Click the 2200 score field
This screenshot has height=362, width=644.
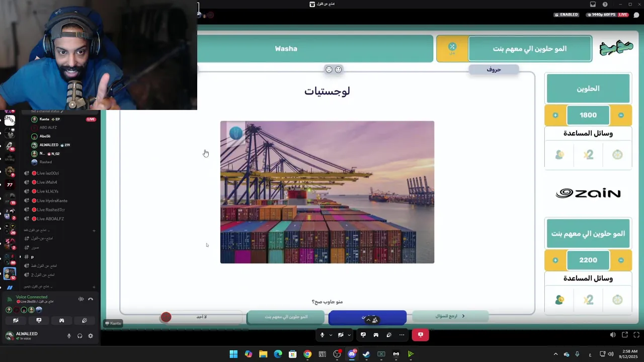pyautogui.click(x=588, y=260)
